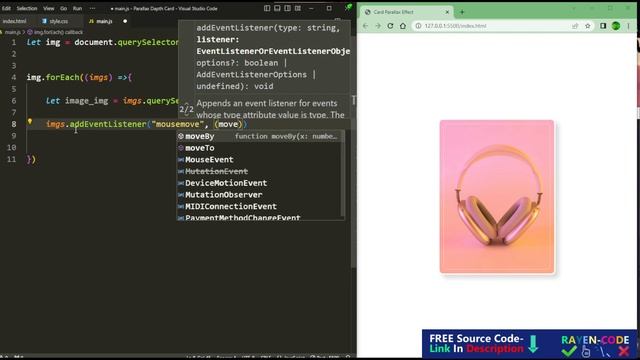640x360 pixels.
Task: Open a new browser tab
Action: [x=462, y=12]
